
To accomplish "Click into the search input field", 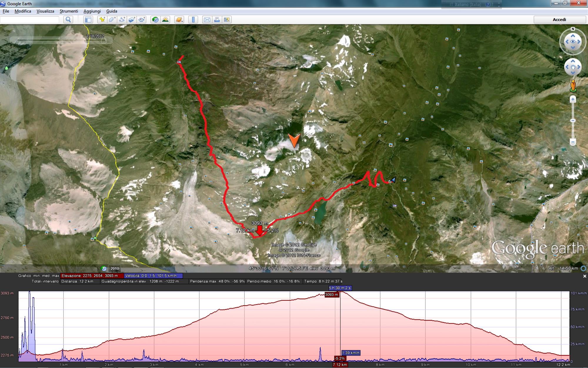I will [30, 20].
